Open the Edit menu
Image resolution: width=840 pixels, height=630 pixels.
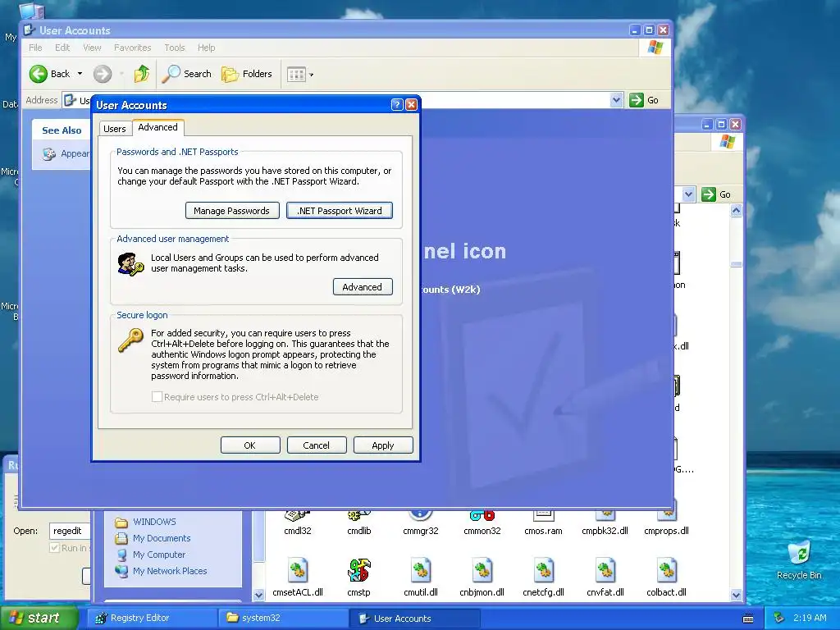click(x=62, y=48)
